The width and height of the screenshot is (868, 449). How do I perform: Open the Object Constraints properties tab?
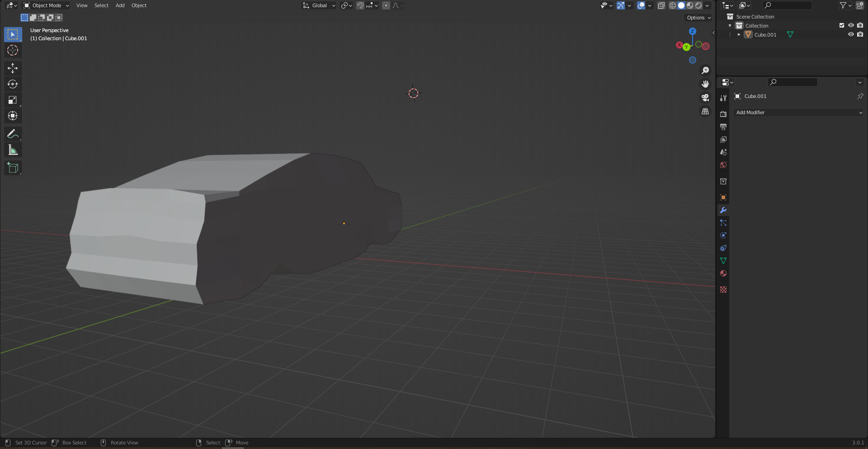[723, 248]
